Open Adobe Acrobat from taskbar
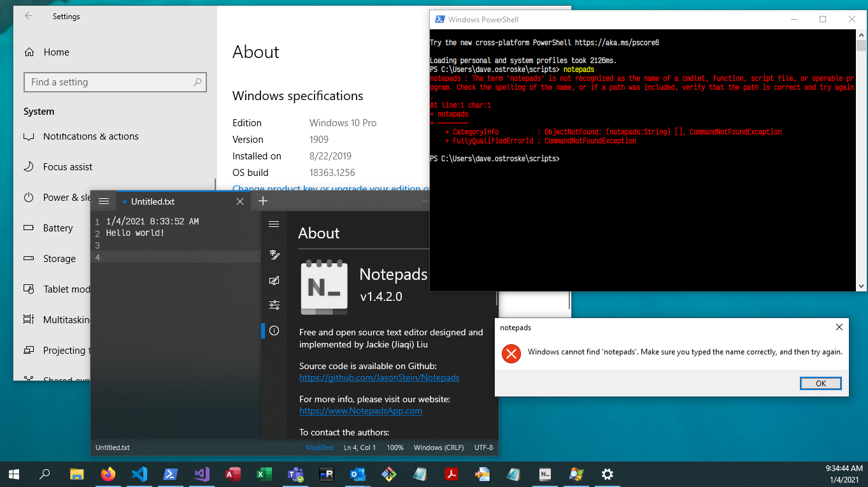The image size is (868, 487). click(x=451, y=474)
